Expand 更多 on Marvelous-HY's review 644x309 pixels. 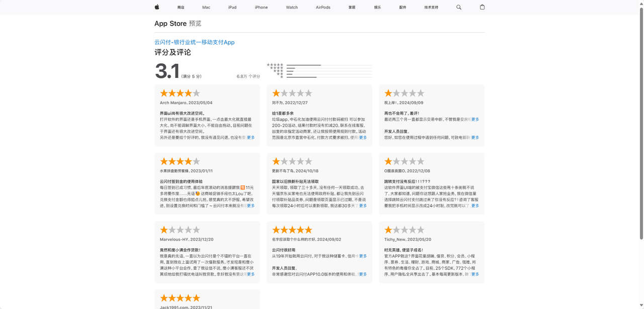(251, 274)
